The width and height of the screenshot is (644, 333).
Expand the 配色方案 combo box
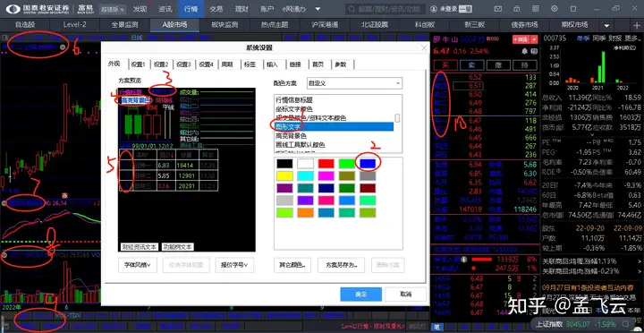pyautogui.click(x=354, y=83)
